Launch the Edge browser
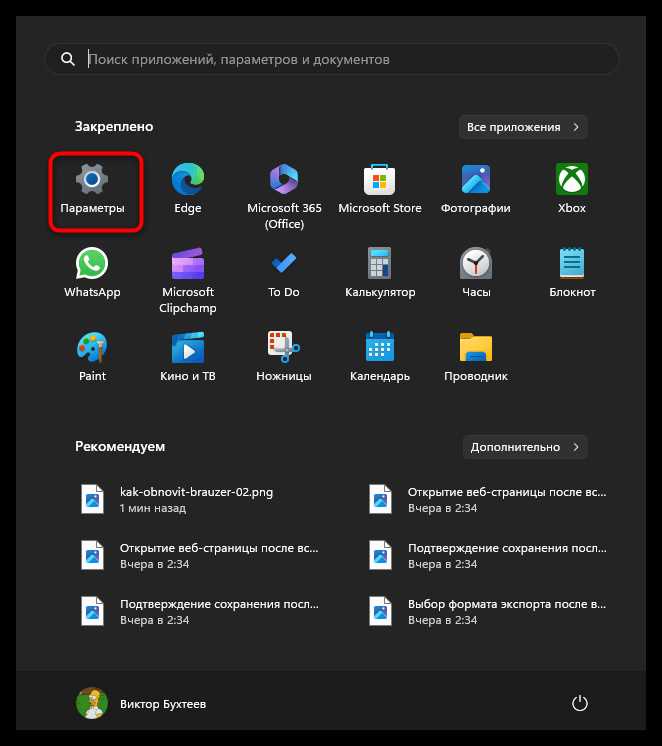The image size is (662, 746). (x=188, y=189)
